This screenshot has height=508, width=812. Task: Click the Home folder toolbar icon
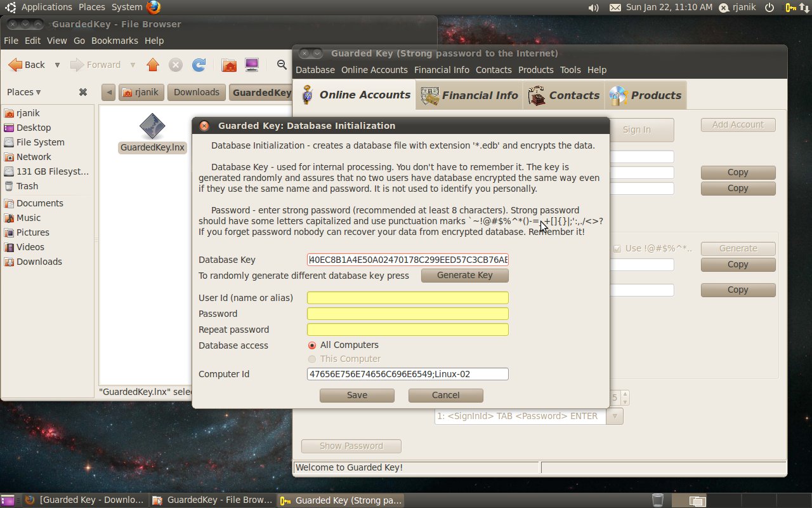(x=229, y=65)
